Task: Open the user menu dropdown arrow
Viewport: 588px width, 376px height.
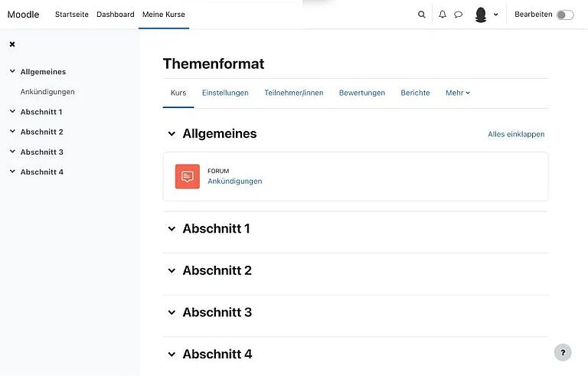Action: tap(496, 15)
